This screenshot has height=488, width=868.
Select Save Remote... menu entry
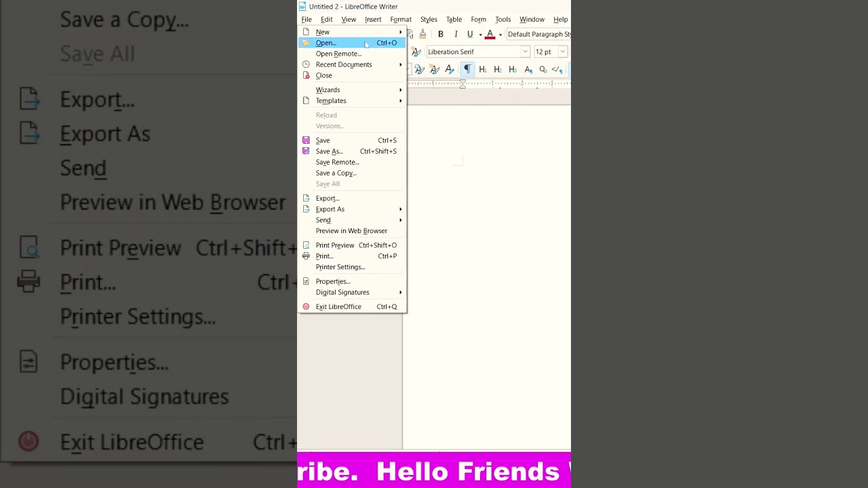tap(352, 162)
